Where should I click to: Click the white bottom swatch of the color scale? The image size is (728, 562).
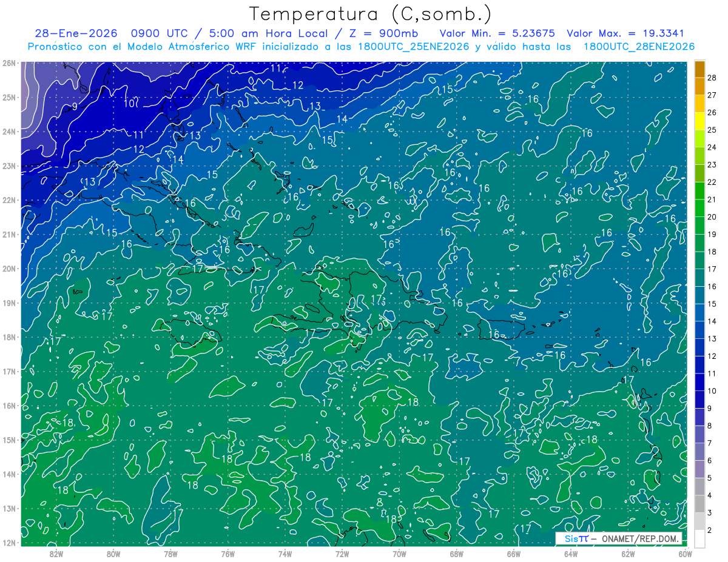click(700, 538)
